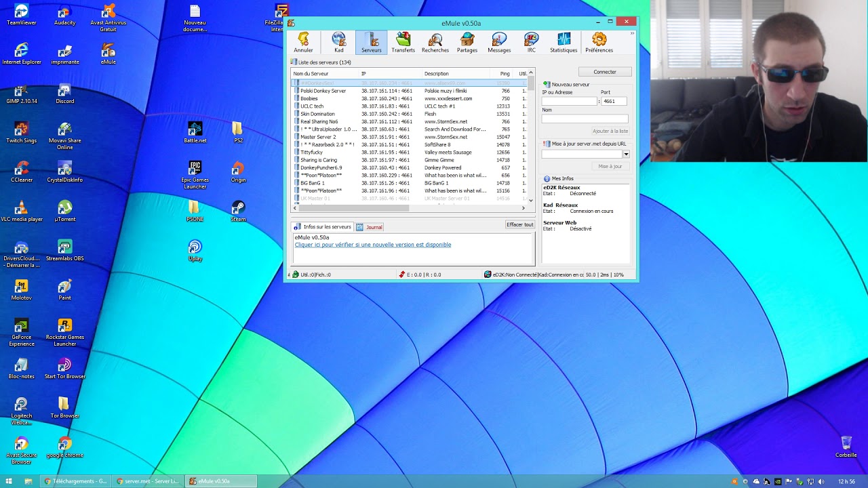868x488 pixels.
Task: Select the Master Server 2 row
Action: (409, 137)
